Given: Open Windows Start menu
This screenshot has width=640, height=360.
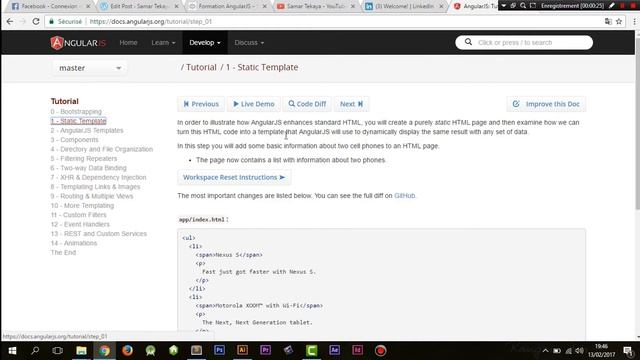Looking at the screenshot, I should [x=12, y=351].
